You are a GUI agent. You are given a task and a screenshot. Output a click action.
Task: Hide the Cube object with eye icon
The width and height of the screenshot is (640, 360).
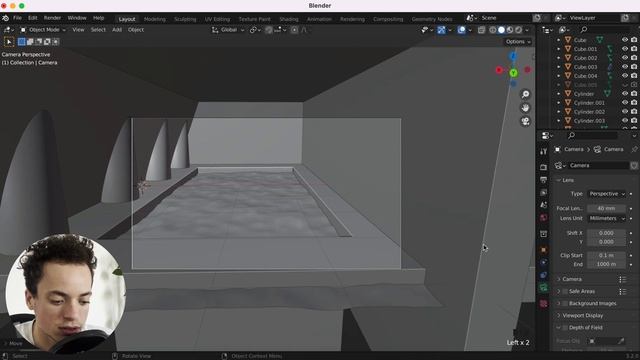pos(624,40)
